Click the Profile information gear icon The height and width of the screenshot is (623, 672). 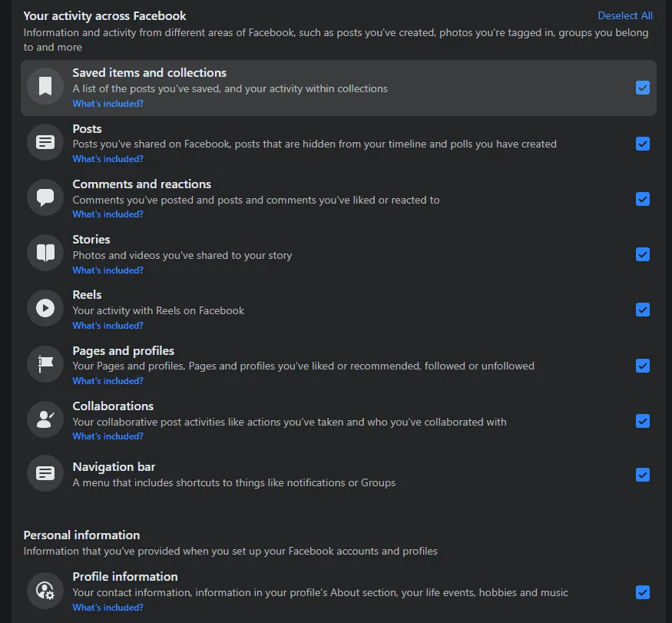(x=45, y=591)
